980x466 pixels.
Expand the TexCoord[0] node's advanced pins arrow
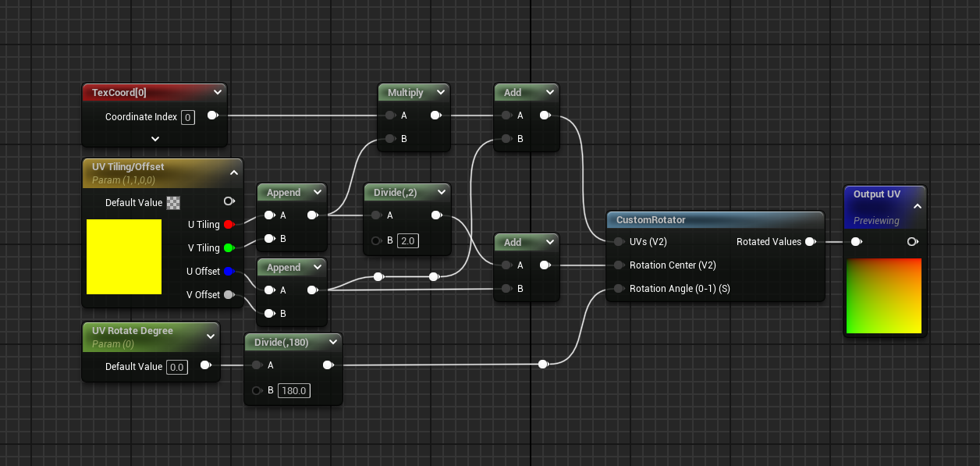(x=155, y=139)
